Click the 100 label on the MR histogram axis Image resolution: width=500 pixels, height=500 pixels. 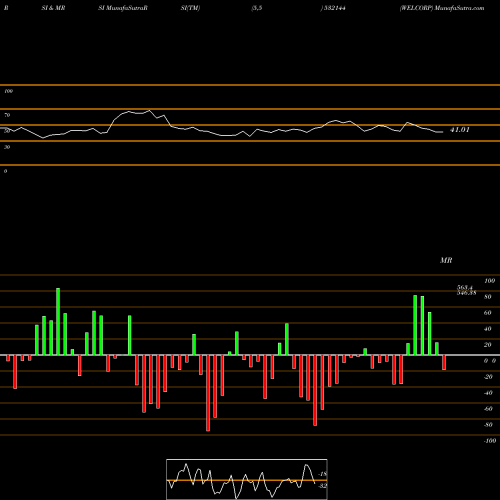pyautogui.click(x=489, y=281)
